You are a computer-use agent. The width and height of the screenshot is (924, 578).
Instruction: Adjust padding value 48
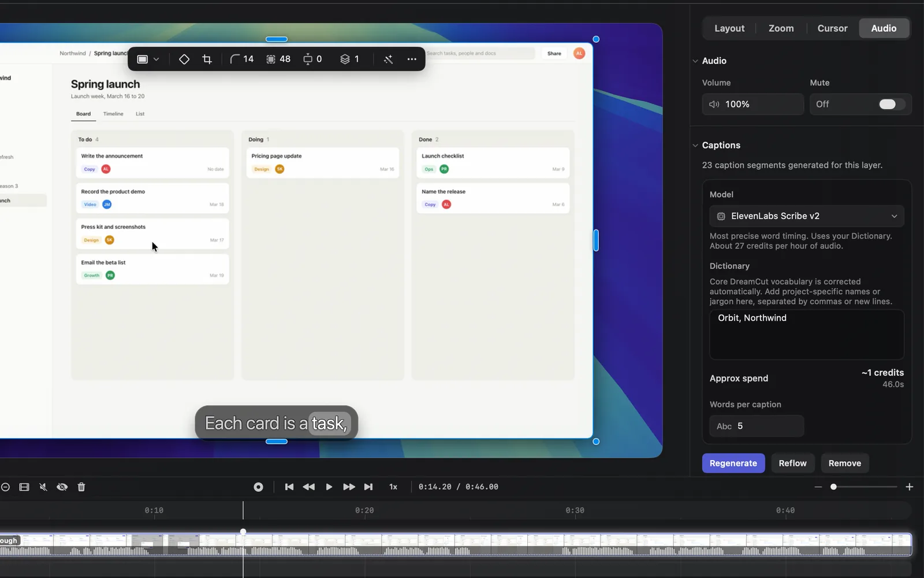point(278,59)
